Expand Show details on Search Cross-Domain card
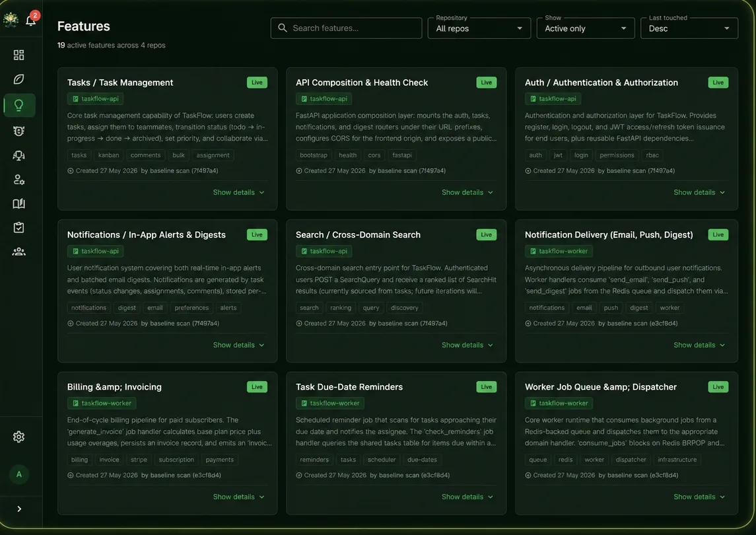Viewport: 756px width, 535px height. pyautogui.click(x=467, y=345)
